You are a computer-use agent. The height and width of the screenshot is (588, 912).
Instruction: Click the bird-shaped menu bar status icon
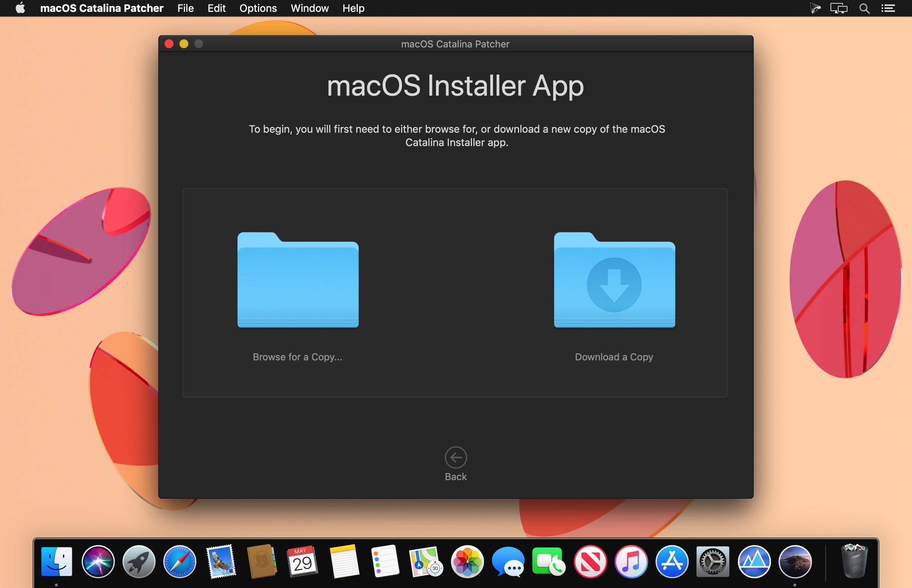815,8
